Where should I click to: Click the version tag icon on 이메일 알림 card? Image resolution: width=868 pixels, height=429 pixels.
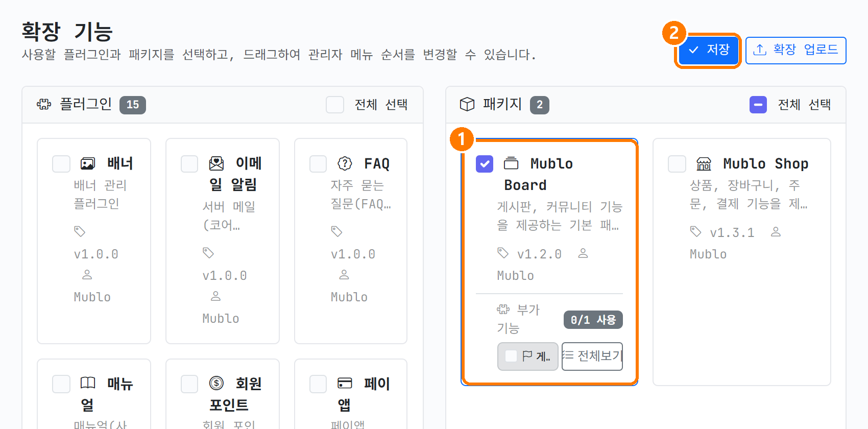tap(208, 253)
